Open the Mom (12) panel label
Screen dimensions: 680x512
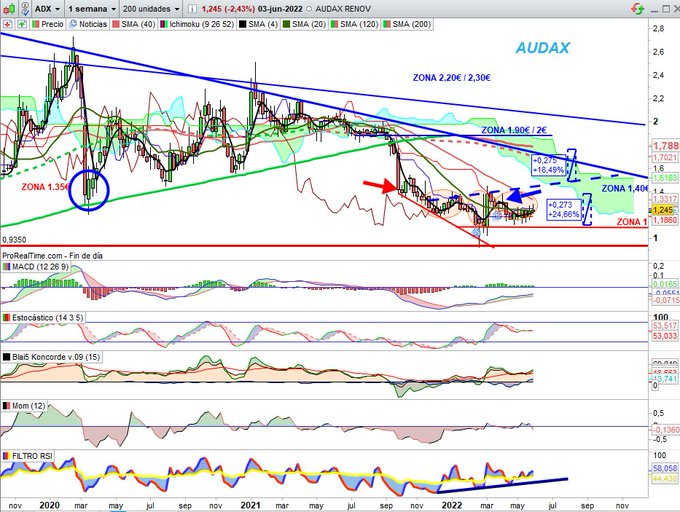[x=24, y=406]
